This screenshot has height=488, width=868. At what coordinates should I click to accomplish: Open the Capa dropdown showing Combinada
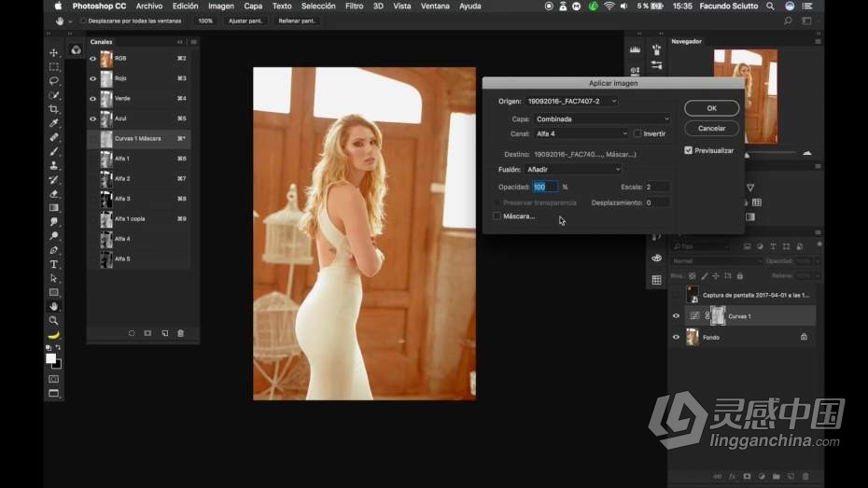pos(602,119)
